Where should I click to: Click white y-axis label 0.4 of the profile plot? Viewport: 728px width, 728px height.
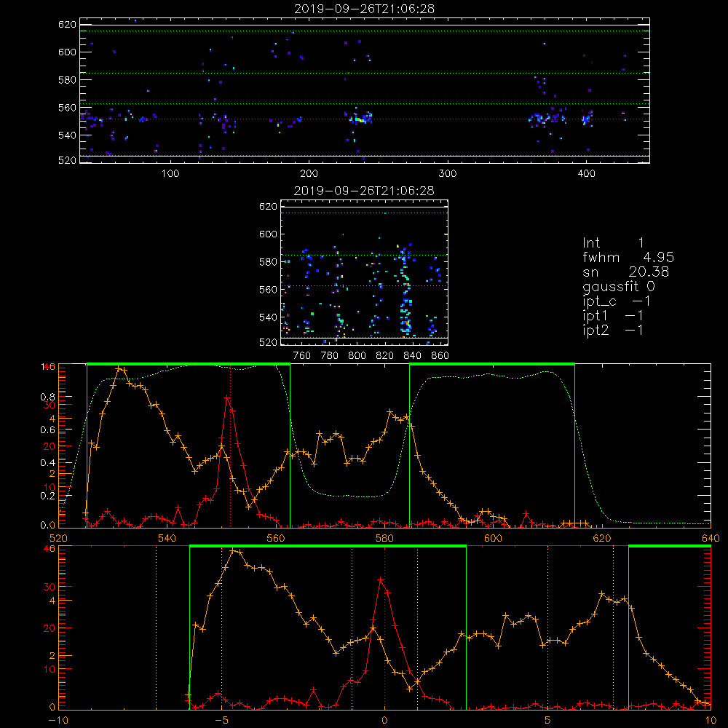pos(47,463)
